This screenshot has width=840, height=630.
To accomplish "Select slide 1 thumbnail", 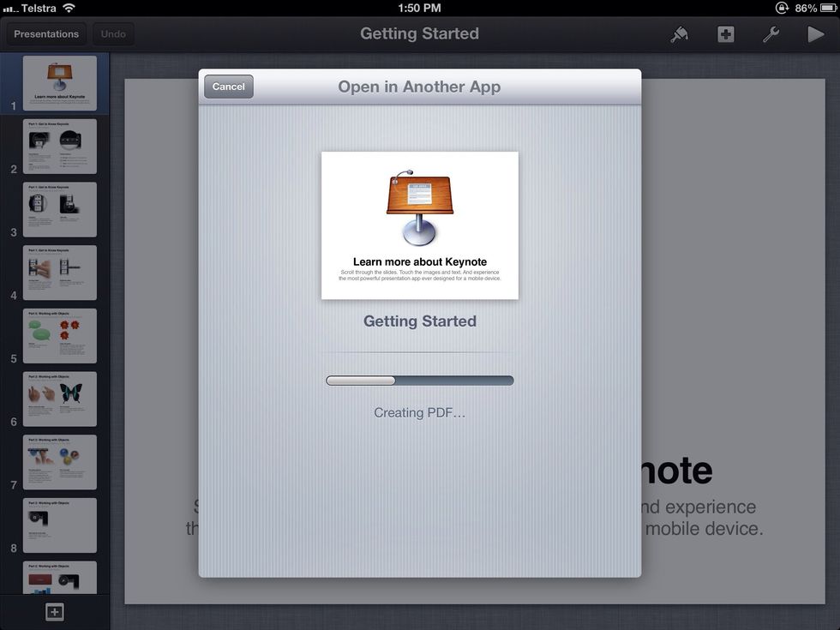I will (x=59, y=83).
